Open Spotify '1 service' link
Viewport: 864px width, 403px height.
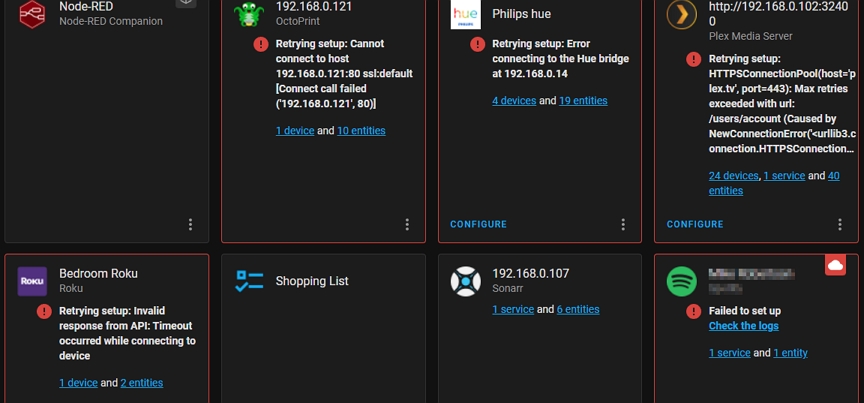[730, 353]
